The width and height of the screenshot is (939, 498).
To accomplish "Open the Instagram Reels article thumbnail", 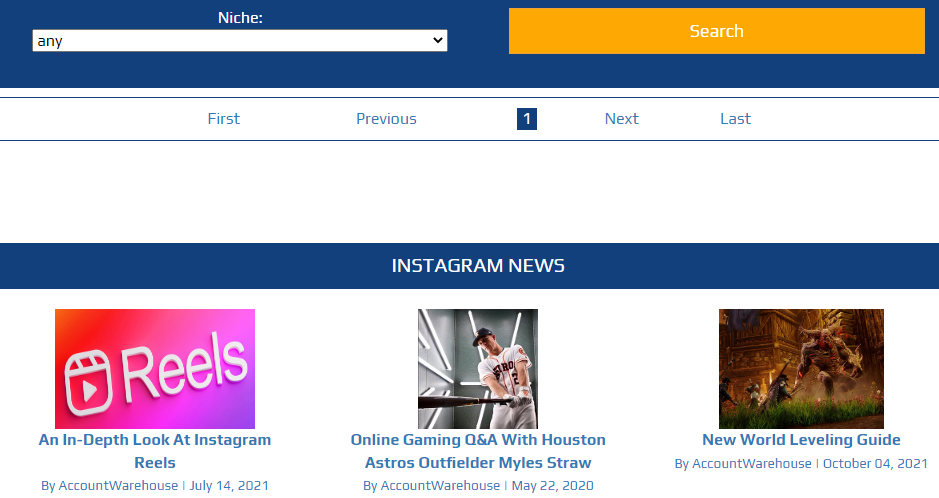I will click(155, 369).
